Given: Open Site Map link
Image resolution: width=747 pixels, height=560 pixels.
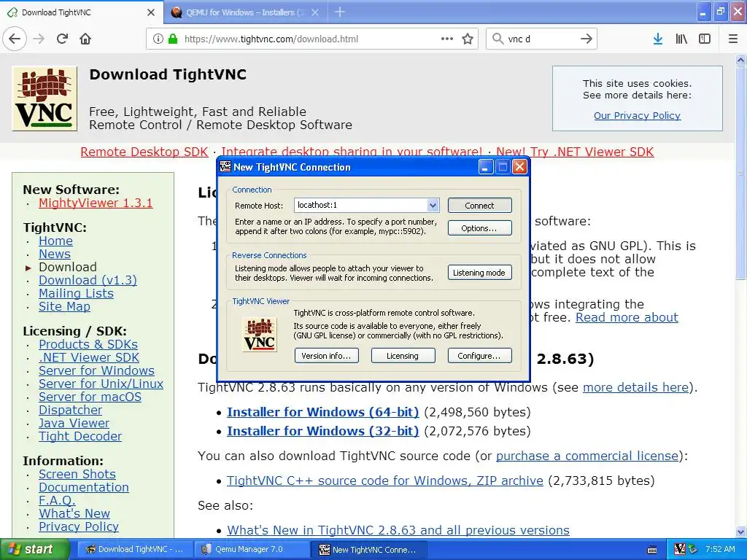Looking at the screenshot, I should coord(64,306).
